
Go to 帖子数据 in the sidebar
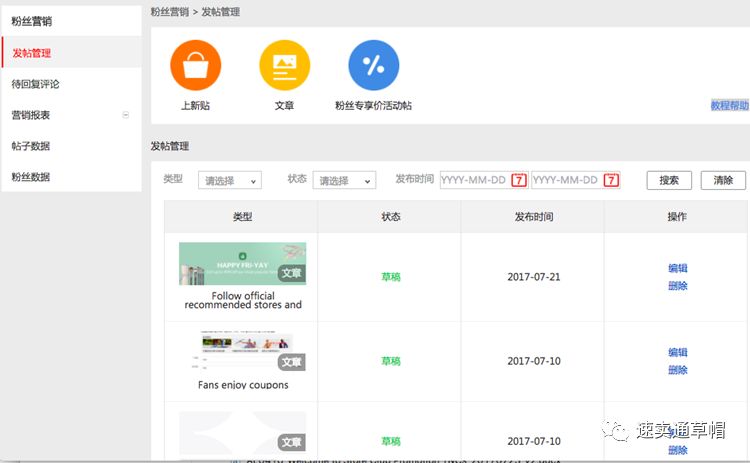(x=31, y=146)
